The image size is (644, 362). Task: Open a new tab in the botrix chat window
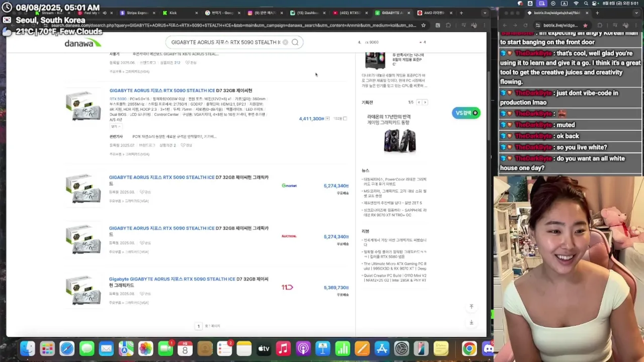597,13
